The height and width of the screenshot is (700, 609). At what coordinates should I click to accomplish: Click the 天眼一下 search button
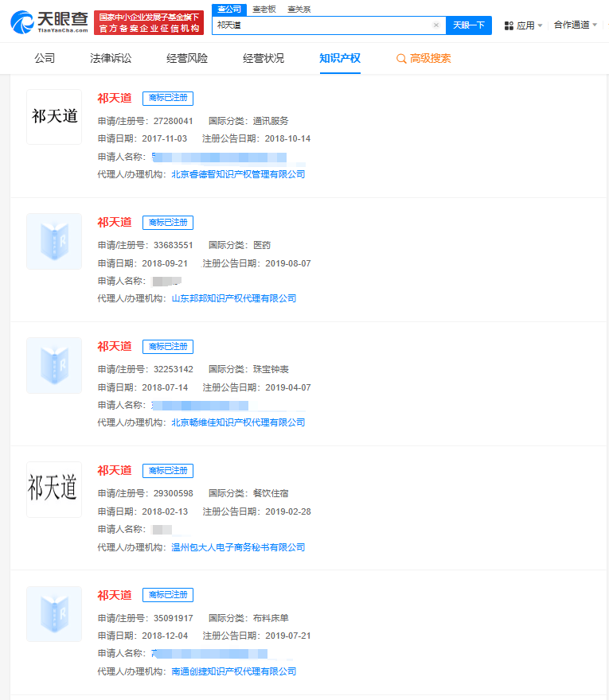469,25
